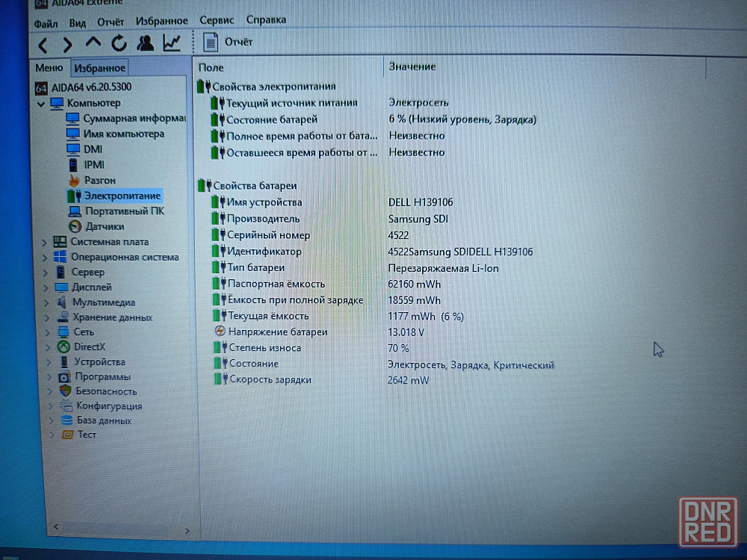Click sidebar horizontal scrollbar right arrow
This screenshot has width=747, height=560.
[x=187, y=530]
